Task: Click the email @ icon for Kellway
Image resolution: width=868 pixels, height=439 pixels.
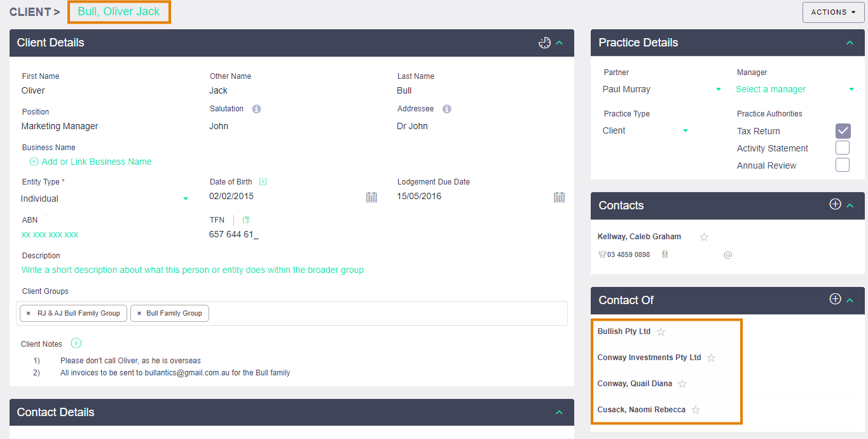Action: click(728, 254)
